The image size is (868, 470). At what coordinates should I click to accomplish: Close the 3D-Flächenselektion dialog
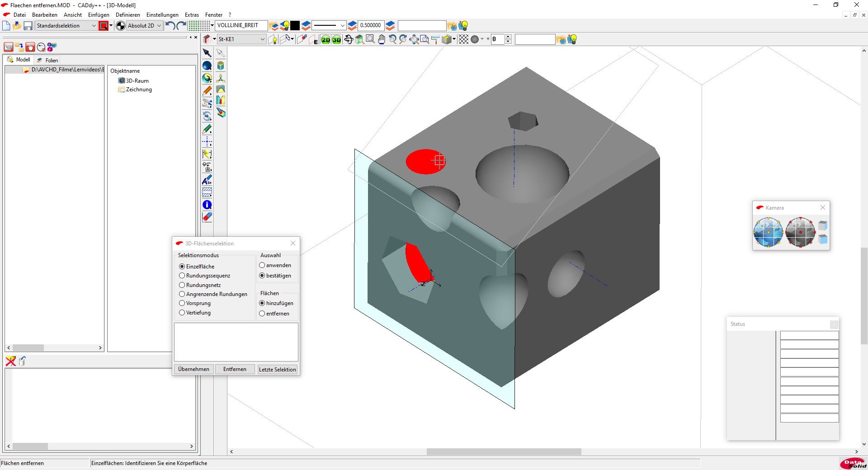pyautogui.click(x=293, y=243)
